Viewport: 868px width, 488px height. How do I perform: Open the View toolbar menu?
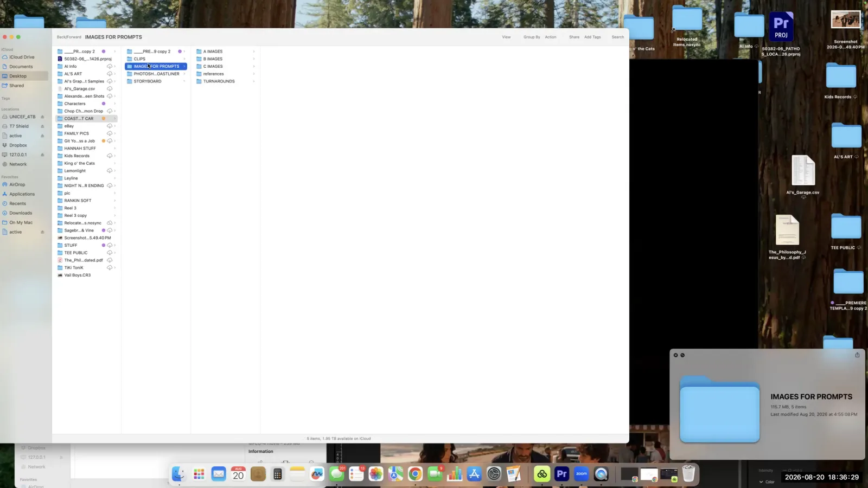[506, 37]
